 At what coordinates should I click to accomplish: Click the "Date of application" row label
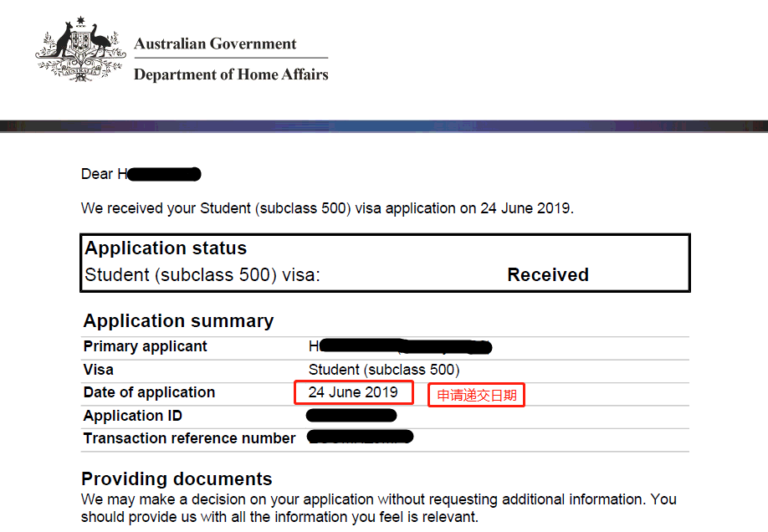[149, 392]
